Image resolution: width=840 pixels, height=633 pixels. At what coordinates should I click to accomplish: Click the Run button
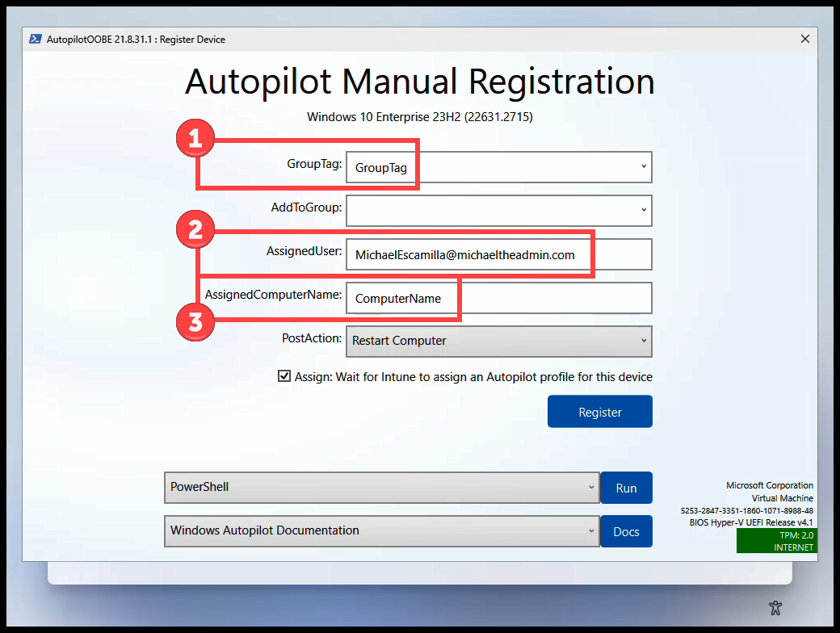pos(626,488)
